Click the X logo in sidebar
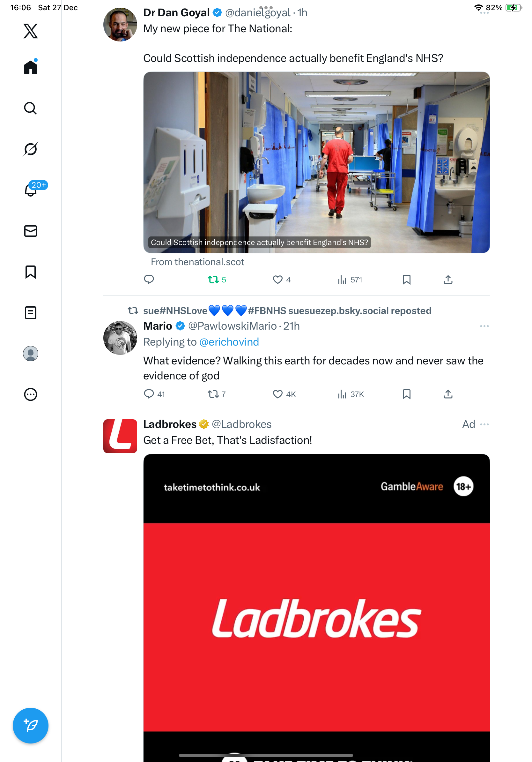The width and height of the screenshot is (532, 762). (31, 31)
